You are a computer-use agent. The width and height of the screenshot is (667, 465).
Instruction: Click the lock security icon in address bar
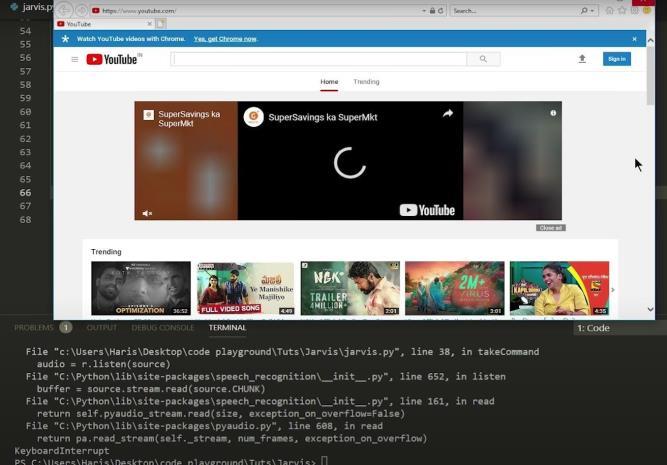coord(432,11)
